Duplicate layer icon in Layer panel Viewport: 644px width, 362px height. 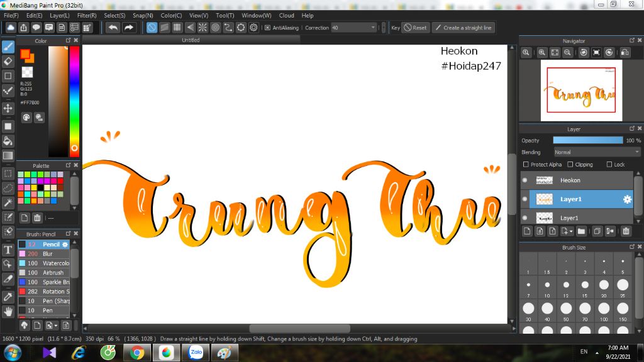(597, 231)
